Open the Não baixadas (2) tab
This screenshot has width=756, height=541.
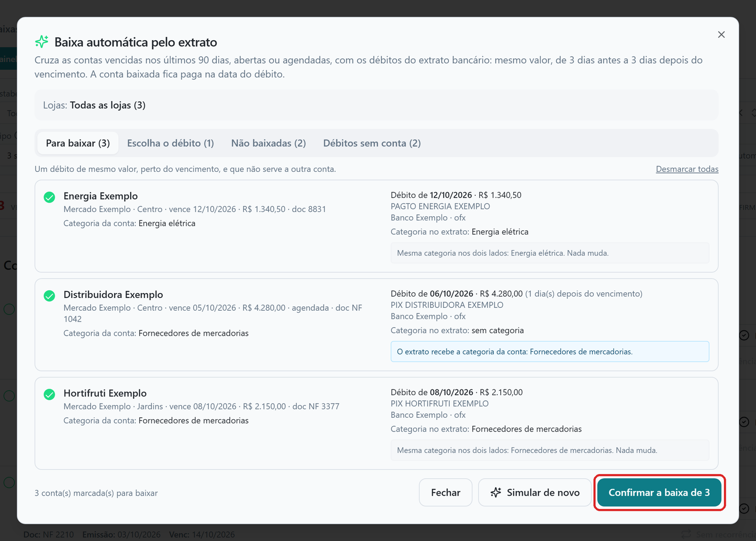[x=268, y=143]
